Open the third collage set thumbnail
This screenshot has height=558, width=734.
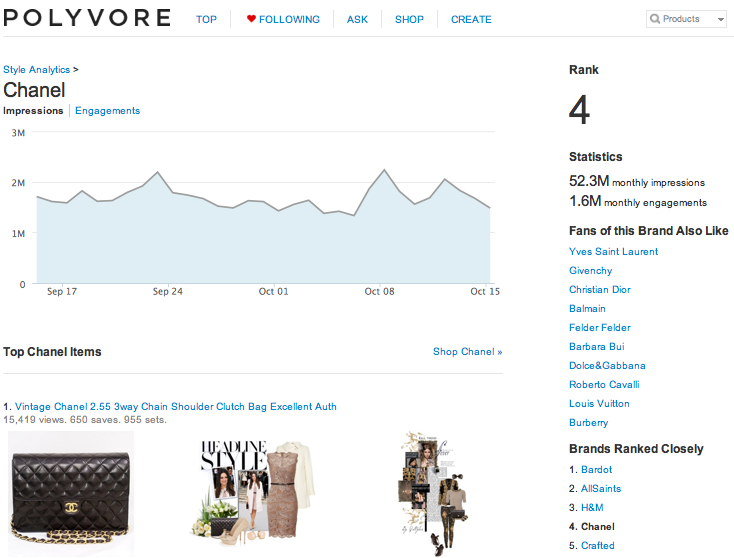click(x=431, y=494)
